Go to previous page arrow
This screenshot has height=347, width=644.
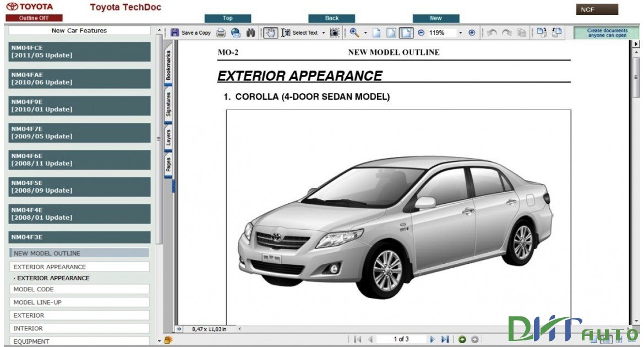coord(370,339)
